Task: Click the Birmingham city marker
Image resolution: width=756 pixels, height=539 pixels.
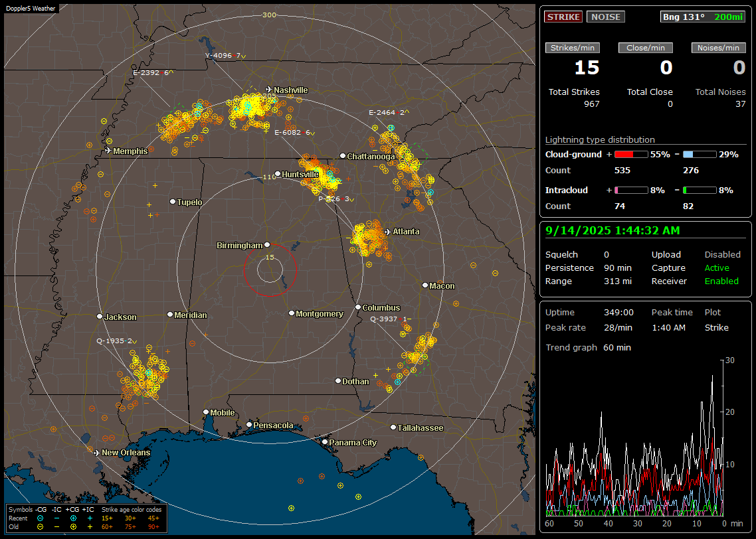Action: point(267,245)
